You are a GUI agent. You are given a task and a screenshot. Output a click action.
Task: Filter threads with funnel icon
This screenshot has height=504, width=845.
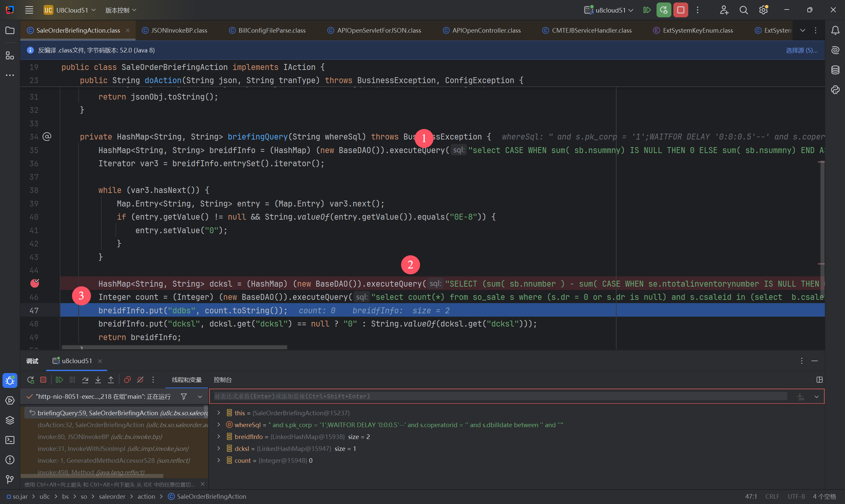pyautogui.click(x=184, y=396)
